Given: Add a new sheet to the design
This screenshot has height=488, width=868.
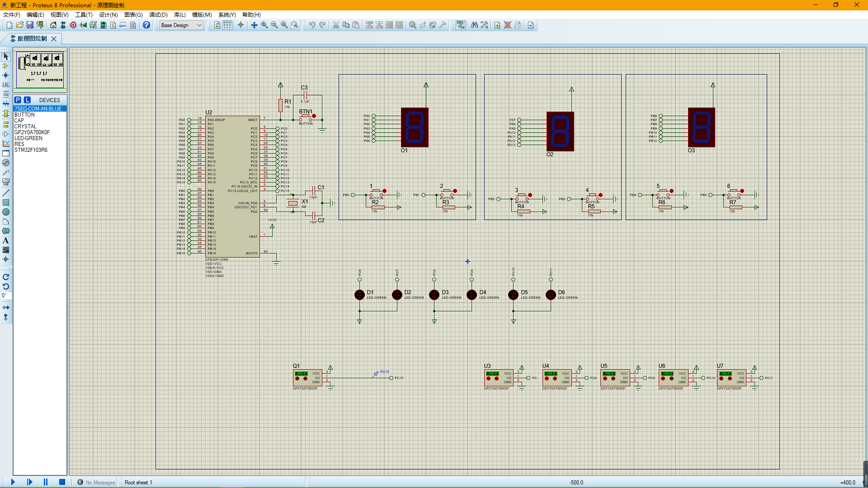Looking at the screenshot, I should [497, 25].
